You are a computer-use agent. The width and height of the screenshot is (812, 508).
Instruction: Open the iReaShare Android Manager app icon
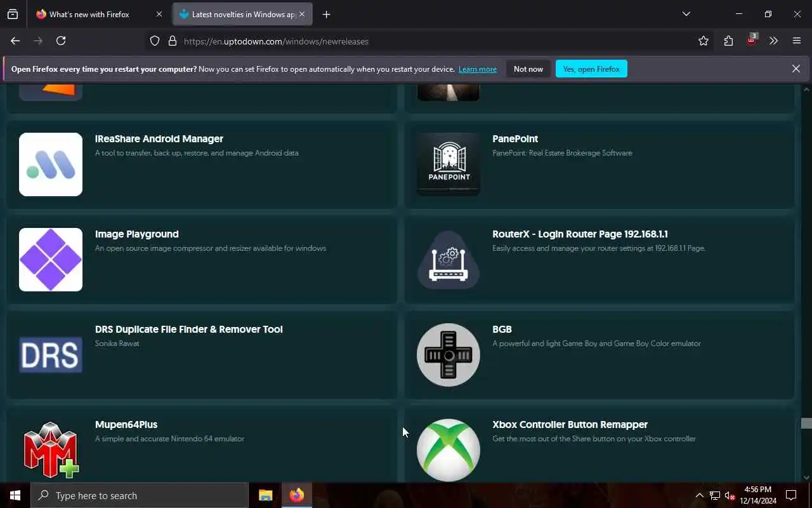[51, 164]
